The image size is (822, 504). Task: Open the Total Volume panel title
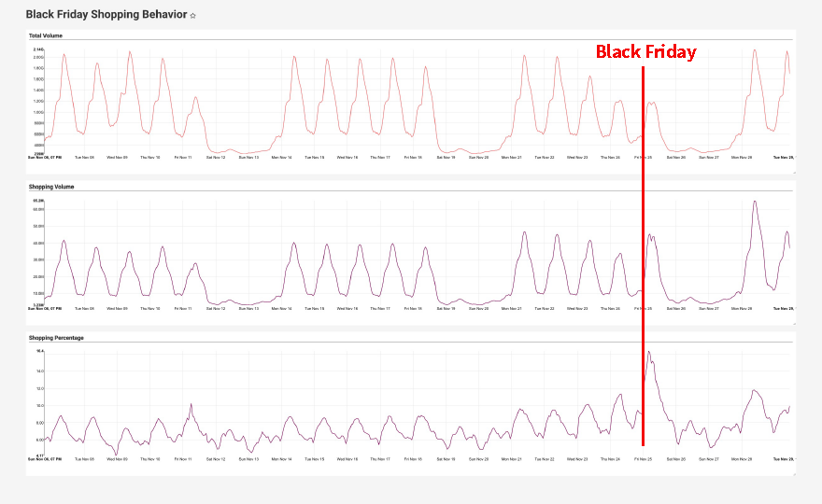tap(46, 35)
